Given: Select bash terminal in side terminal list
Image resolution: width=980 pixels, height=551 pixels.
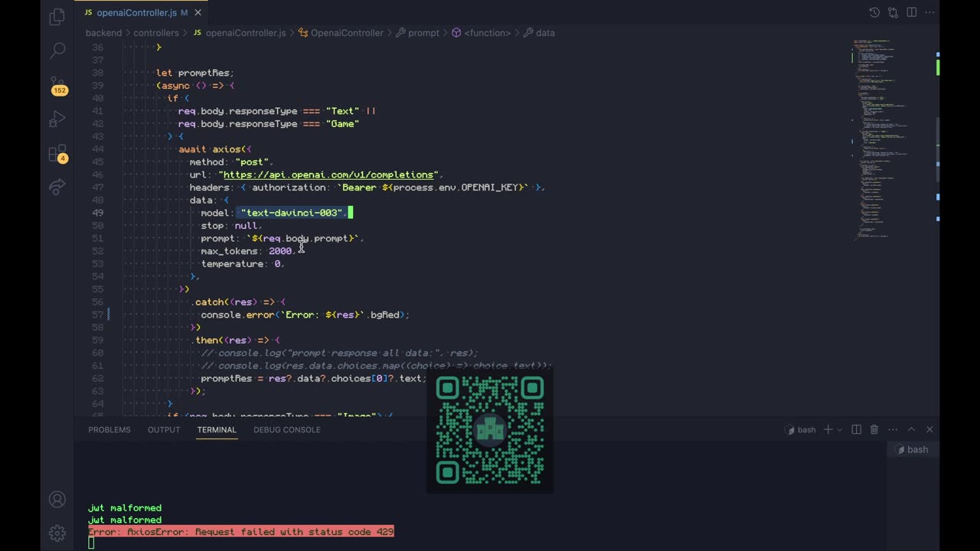Looking at the screenshot, I should [913, 449].
